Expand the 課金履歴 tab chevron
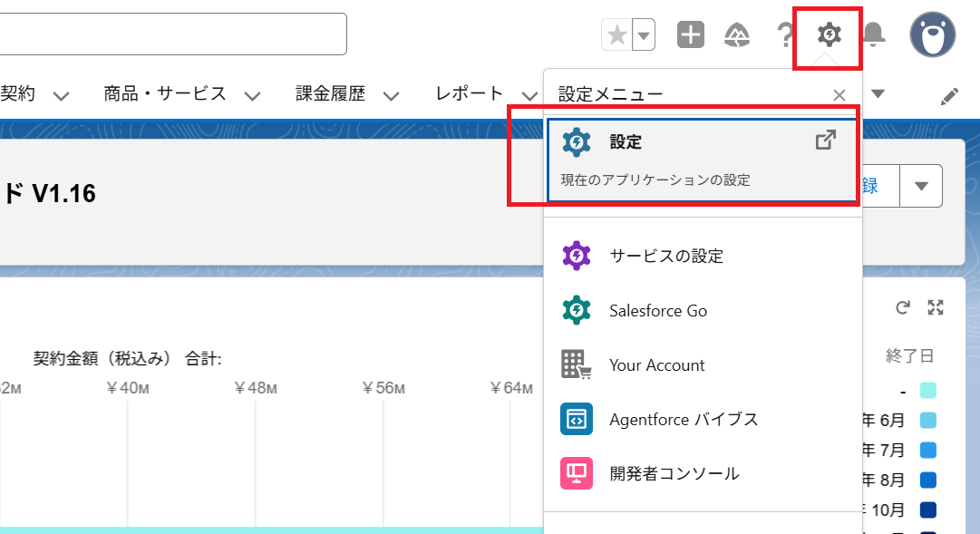Viewport: 980px width, 534px height. click(391, 95)
